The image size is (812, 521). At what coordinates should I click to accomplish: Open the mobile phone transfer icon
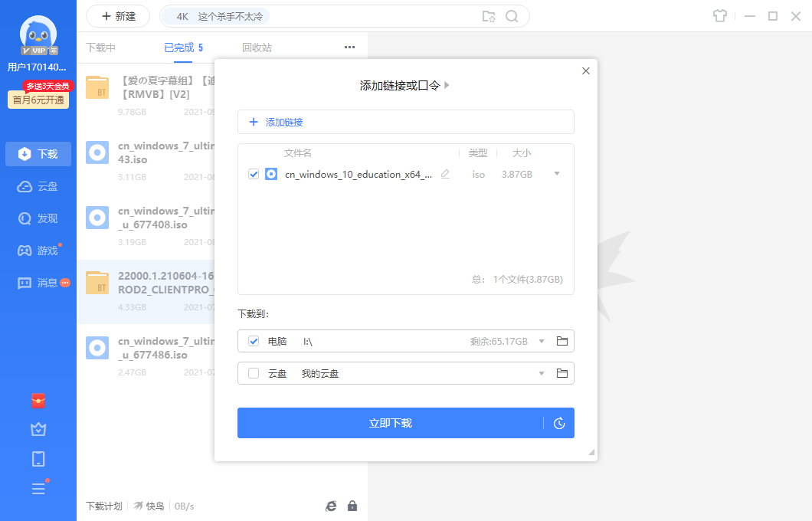38,458
